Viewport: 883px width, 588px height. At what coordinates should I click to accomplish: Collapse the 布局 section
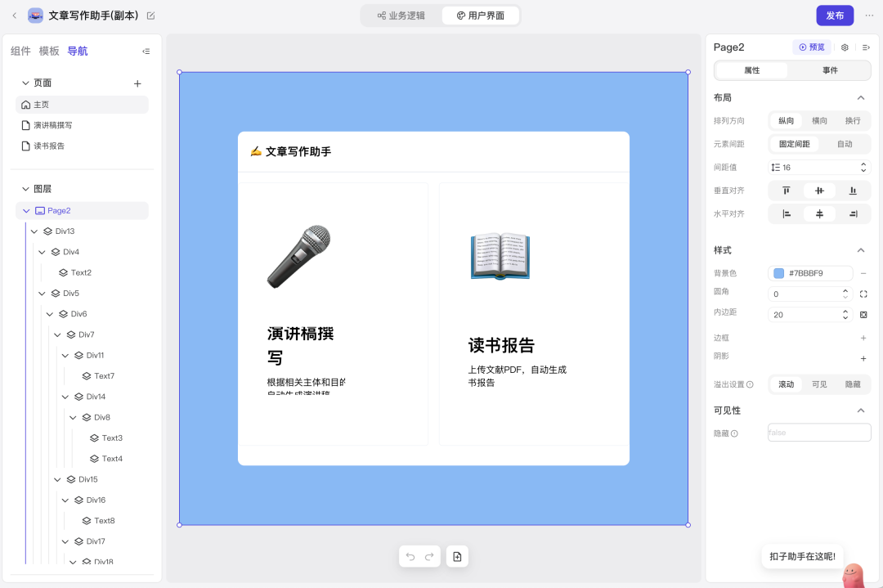pos(861,97)
